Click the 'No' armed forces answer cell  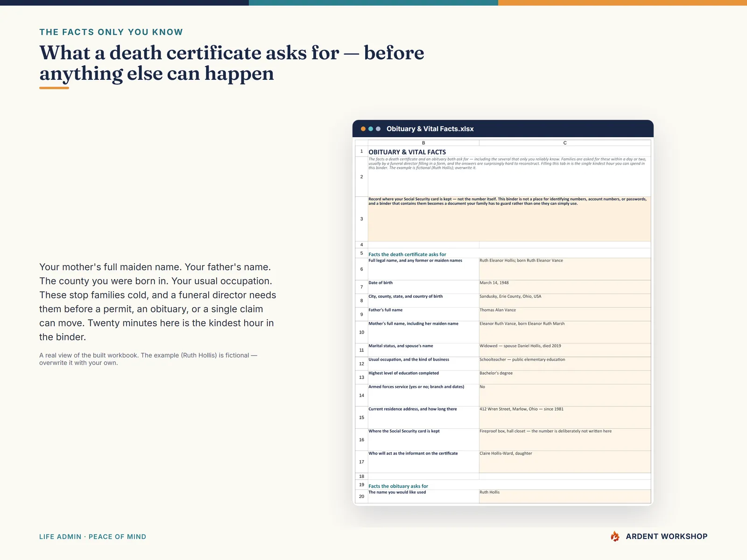pyautogui.click(x=565, y=395)
